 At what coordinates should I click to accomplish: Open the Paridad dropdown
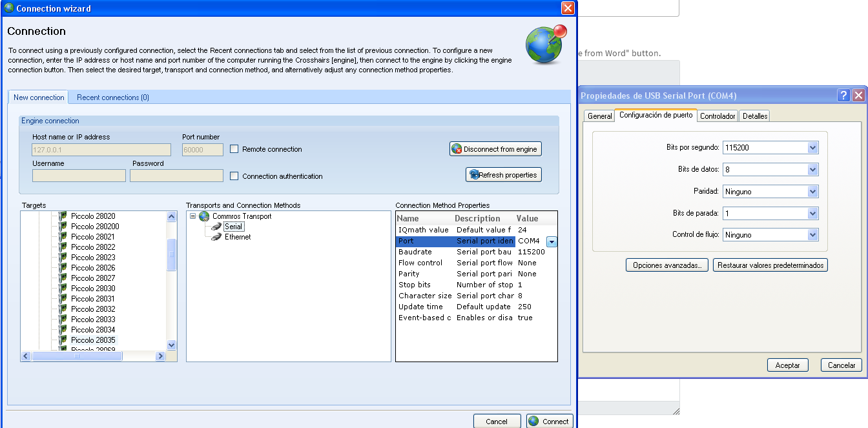pos(813,192)
